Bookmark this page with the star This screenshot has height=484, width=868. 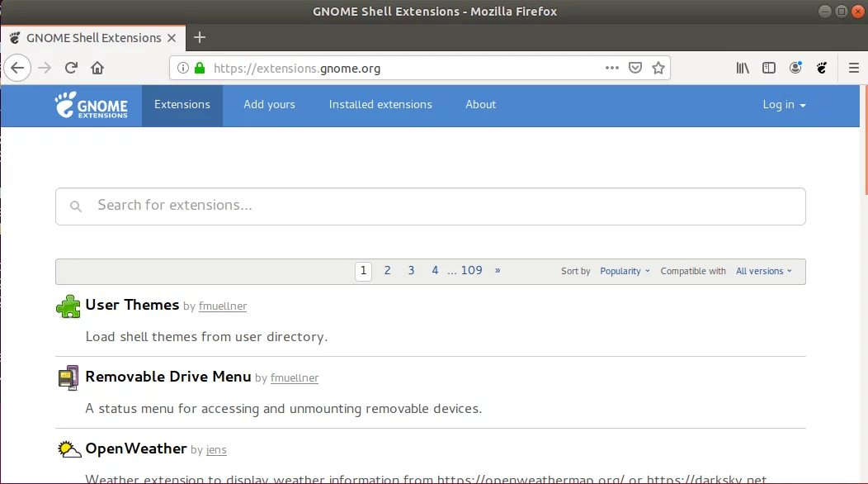658,68
